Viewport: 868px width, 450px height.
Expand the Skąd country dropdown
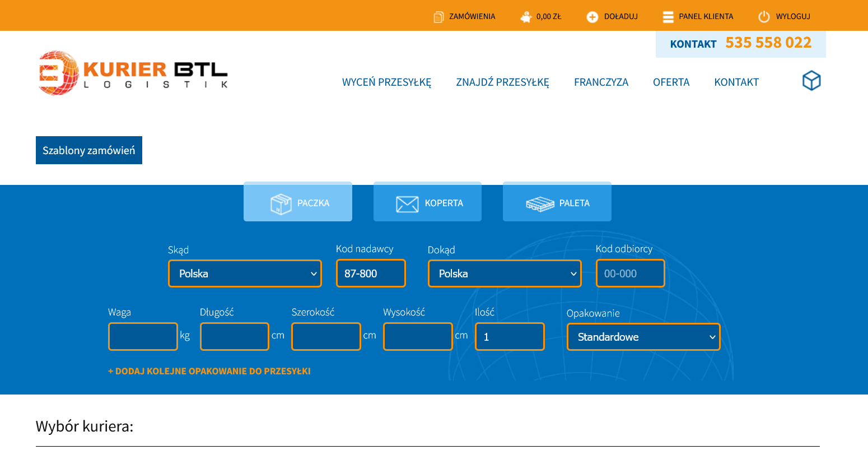[245, 273]
